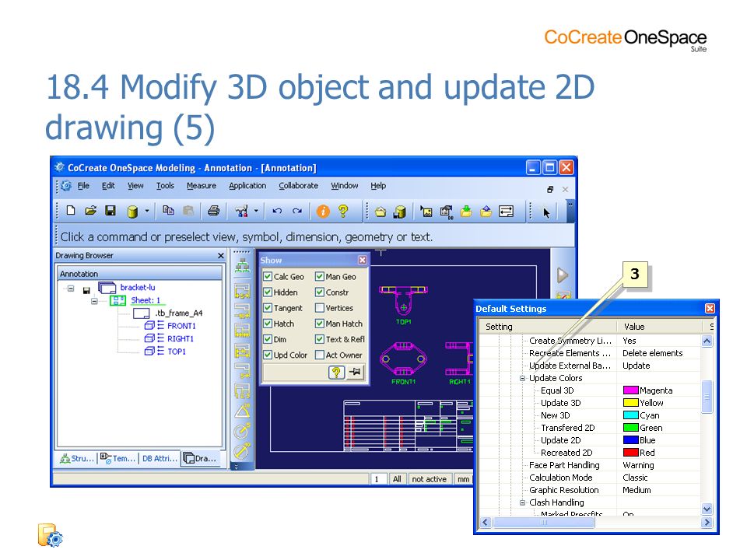Toggle the Constr checkbox
Image resolution: width=747 pixels, height=560 pixels.
320,292
